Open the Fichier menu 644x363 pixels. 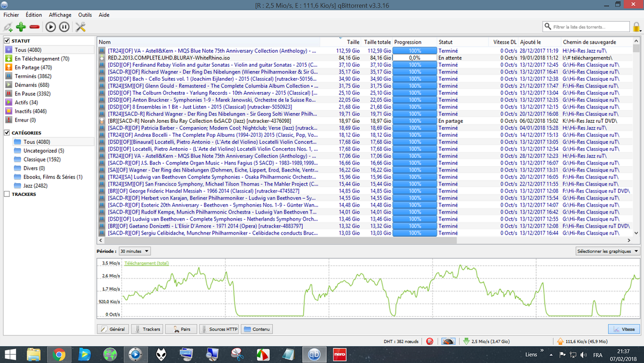pos(11,15)
